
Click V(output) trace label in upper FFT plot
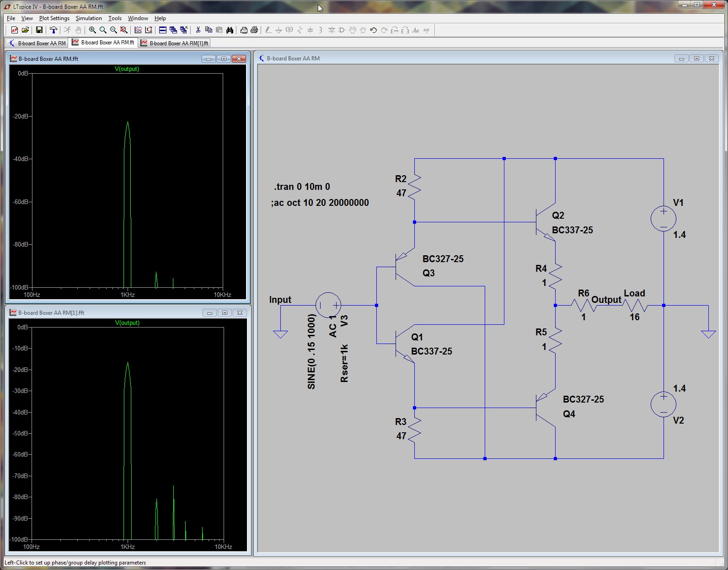click(x=127, y=69)
